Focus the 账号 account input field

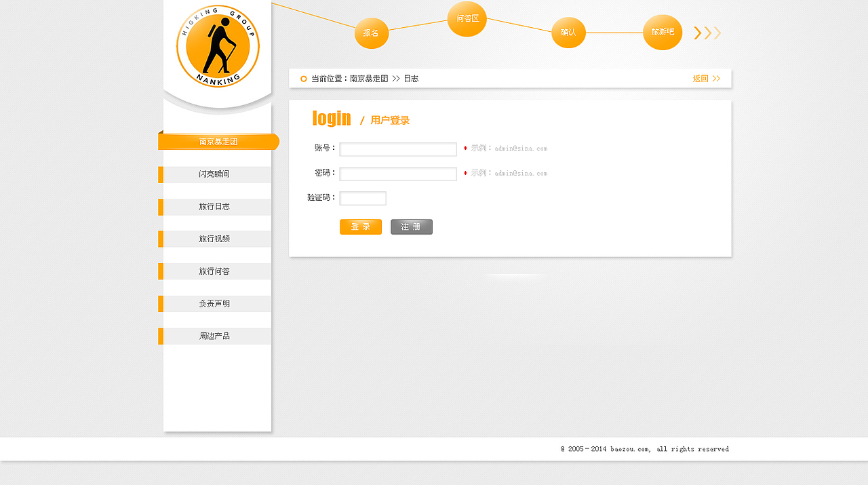[398, 149]
